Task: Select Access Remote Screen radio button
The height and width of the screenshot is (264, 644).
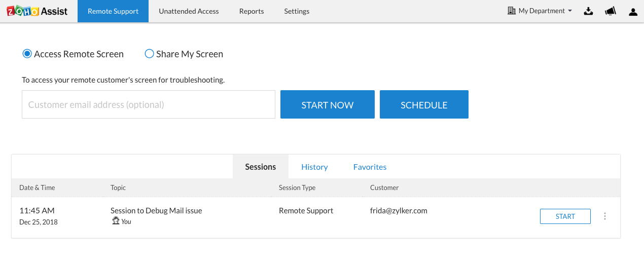Action: (x=27, y=54)
